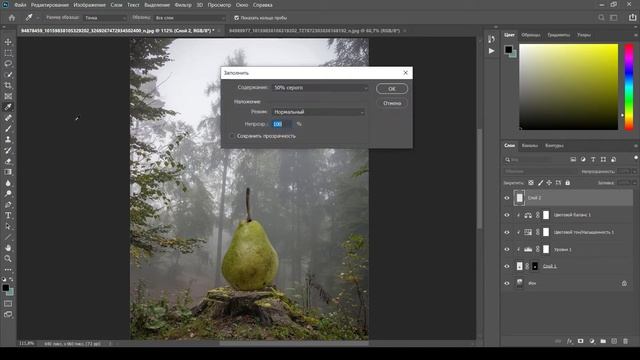
Task: Toggle the layer filter switch
Action: pos(636,158)
